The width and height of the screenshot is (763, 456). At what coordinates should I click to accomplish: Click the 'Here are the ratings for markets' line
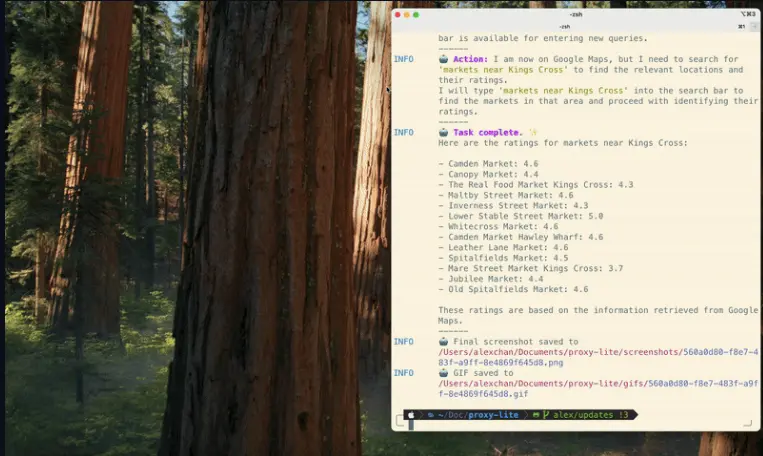point(563,143)
